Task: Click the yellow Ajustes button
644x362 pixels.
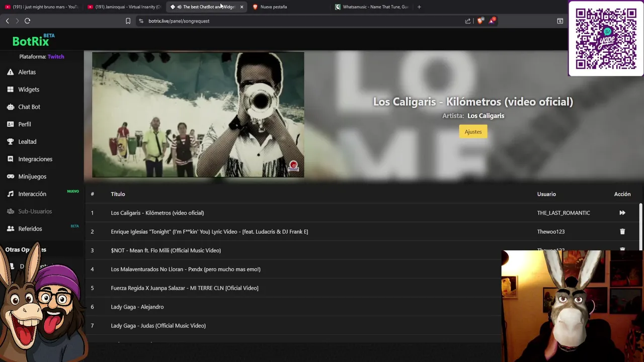Action: [x=473, y=132]
